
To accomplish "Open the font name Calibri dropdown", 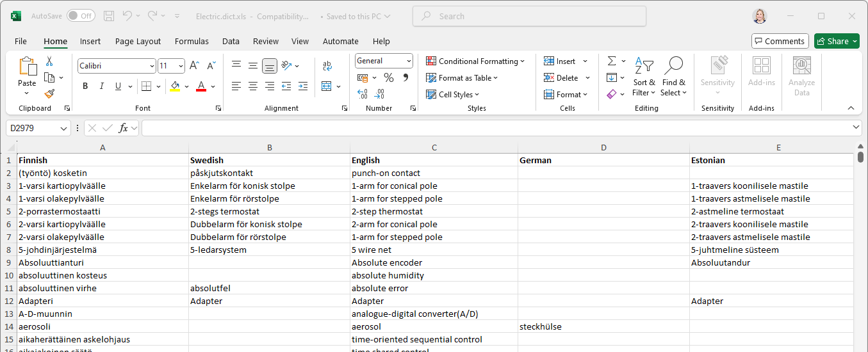I will point(151,66).
